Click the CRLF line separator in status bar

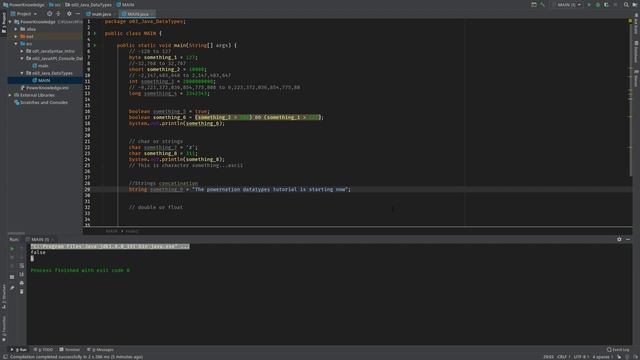[x=563, y=357]
